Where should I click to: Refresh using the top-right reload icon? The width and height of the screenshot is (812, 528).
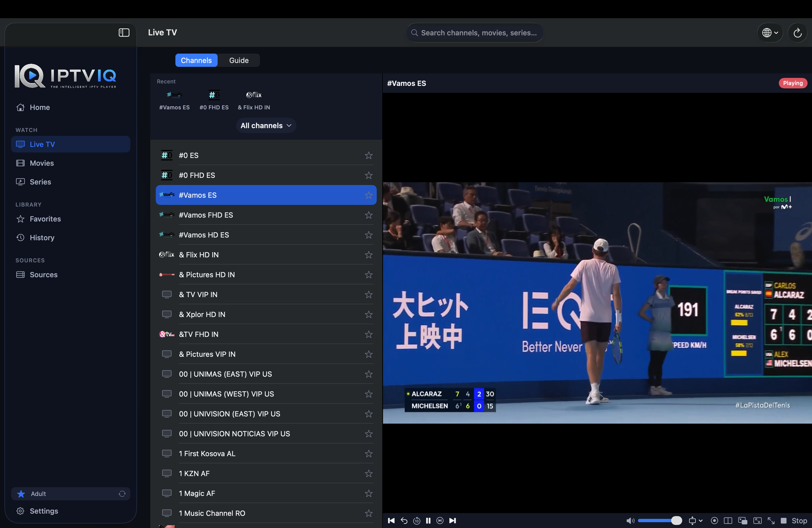[x=797, y=33]
